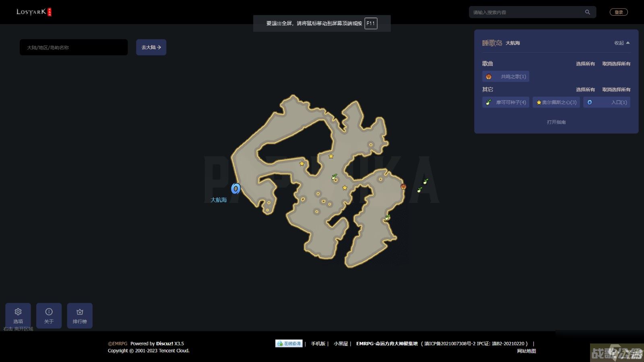Click the 登录 login button
The width and height of the screenshot is (644, 362).
click(619, 12)
